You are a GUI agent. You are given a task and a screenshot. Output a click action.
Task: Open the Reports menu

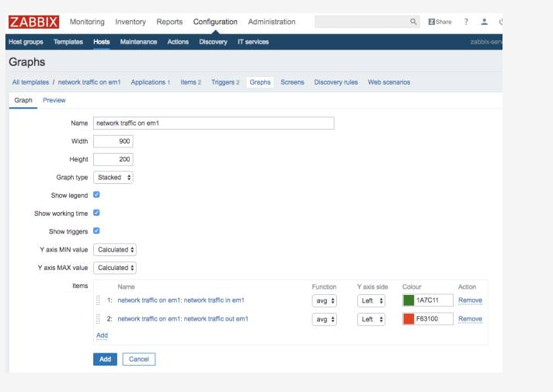169,22
